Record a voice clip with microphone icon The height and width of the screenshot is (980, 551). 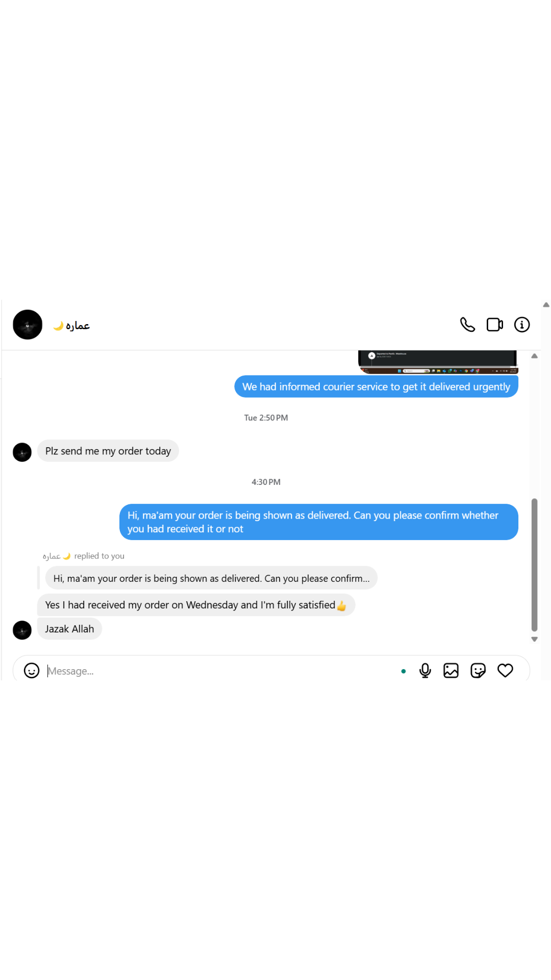click(425, 671)
